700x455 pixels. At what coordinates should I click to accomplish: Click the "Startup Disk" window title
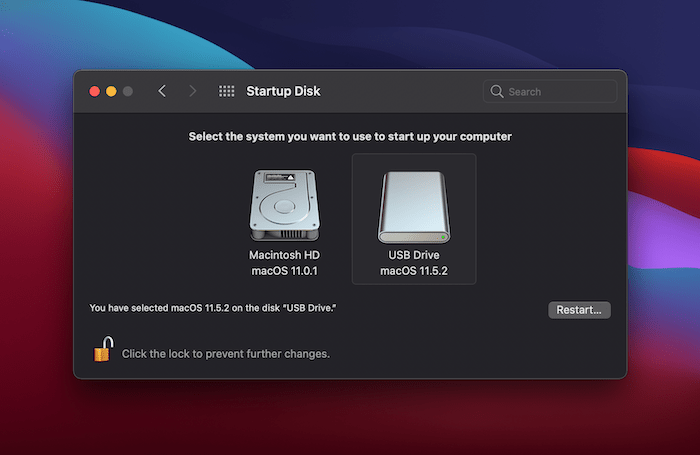click(283, 91)
